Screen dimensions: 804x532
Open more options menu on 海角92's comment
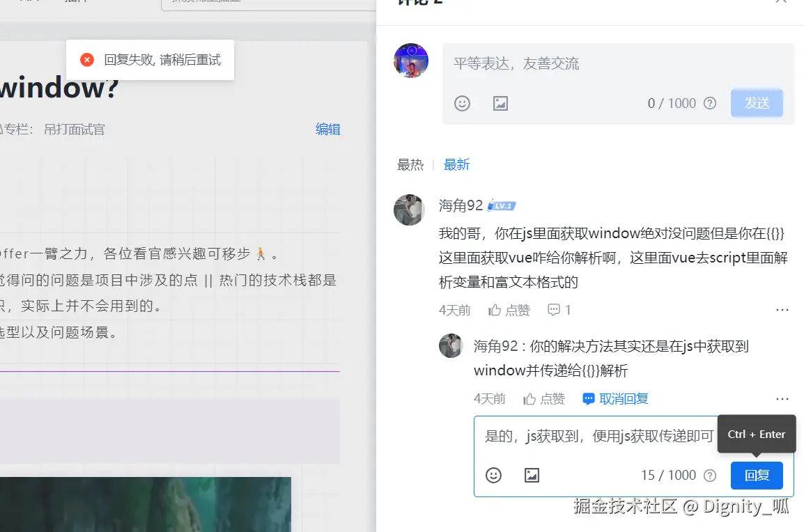(782, 310)
